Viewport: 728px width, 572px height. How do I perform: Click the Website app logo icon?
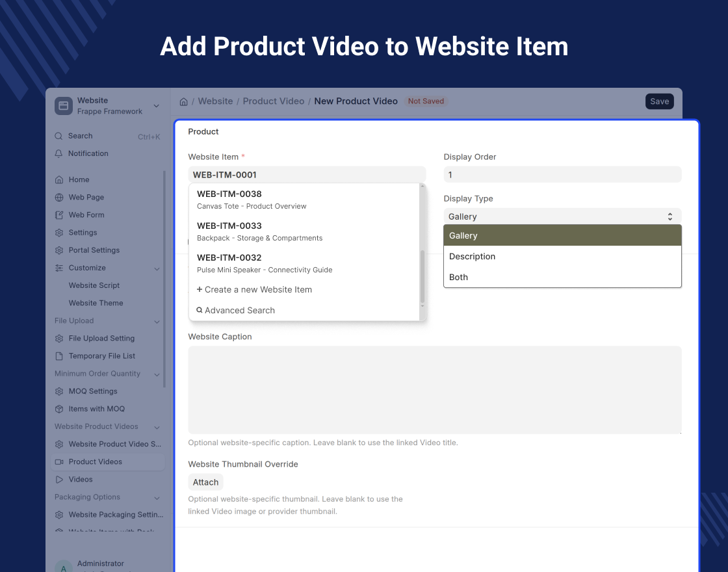pyautogui.click(x=64, y=106)
